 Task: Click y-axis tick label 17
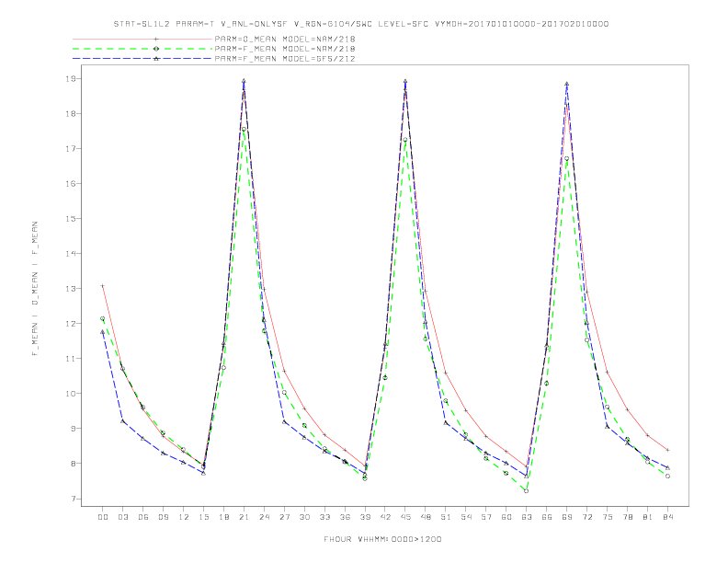pos(71,149)
